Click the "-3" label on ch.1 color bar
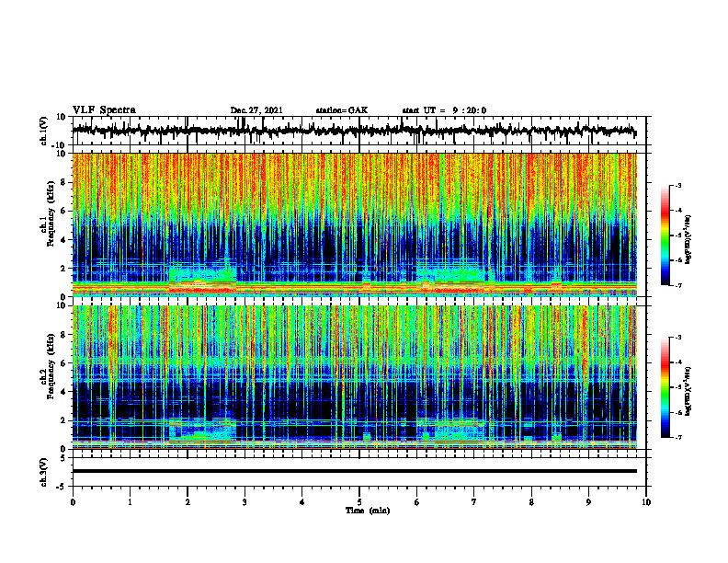This screenshot has width=728, height=563. [x=678, y=186]
